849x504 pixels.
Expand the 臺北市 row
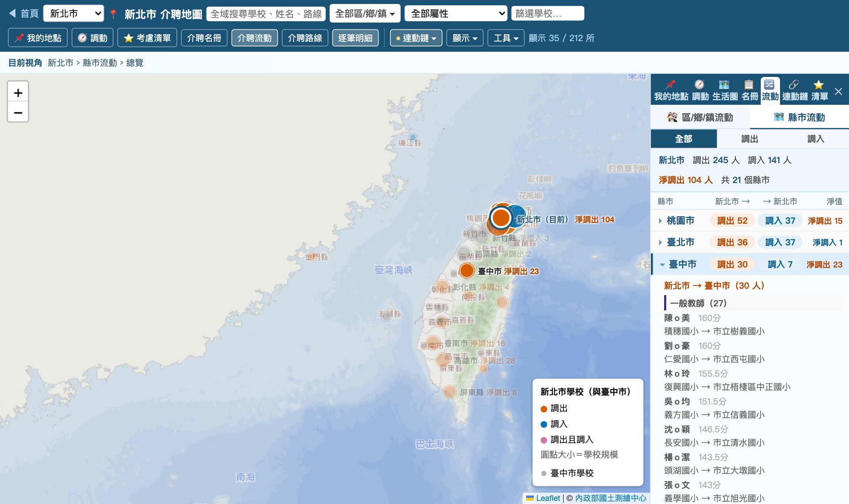click(x=750, y=242)
